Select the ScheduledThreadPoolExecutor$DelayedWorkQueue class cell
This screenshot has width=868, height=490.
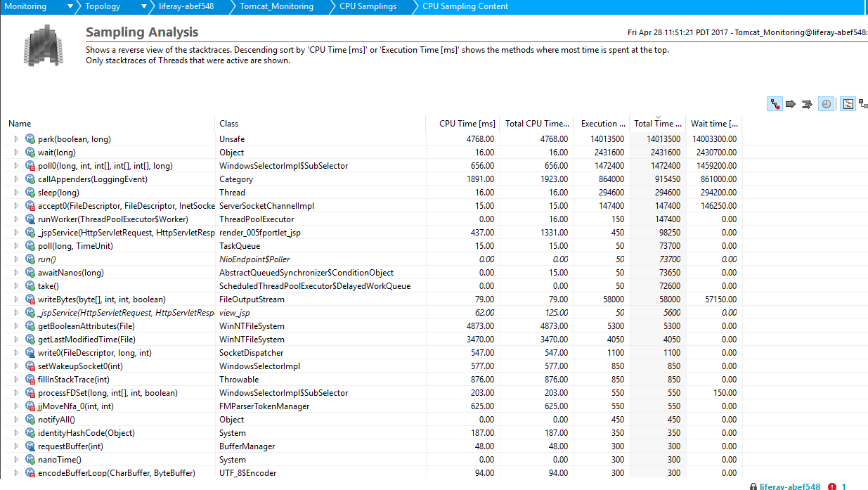[x=315, y=286]
